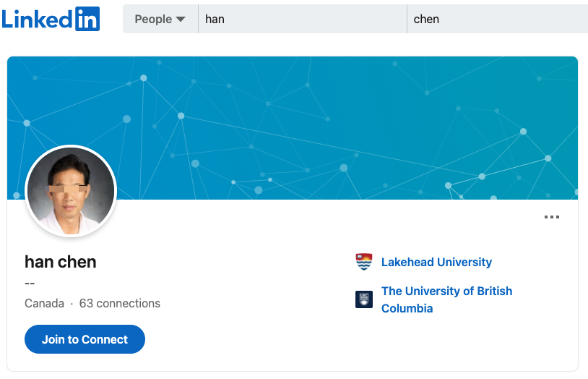
Task: Click the Join to Connect button
Action: (85, 339)
